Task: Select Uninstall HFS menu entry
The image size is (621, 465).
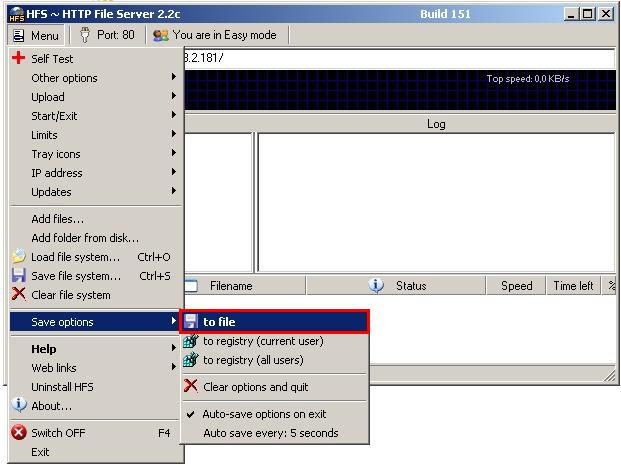Action: (96, 387)
